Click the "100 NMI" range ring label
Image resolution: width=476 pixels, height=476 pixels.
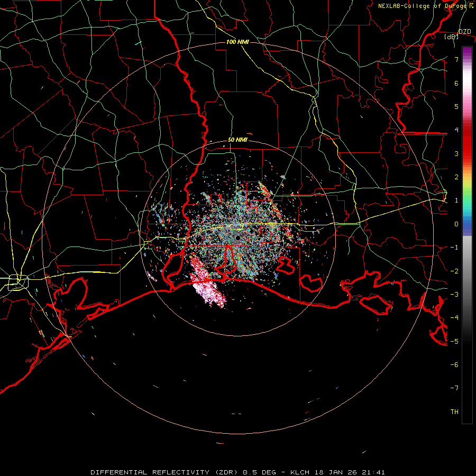237,42
